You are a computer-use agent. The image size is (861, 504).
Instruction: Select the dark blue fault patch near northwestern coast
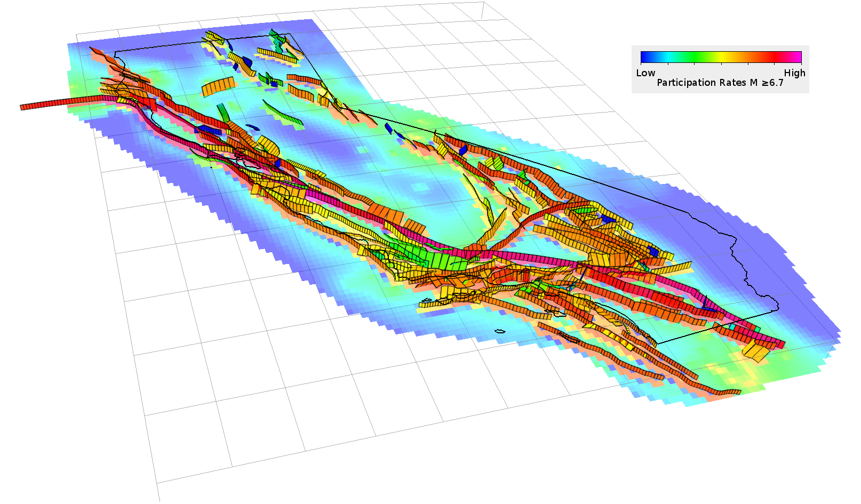tap(209, 130)
